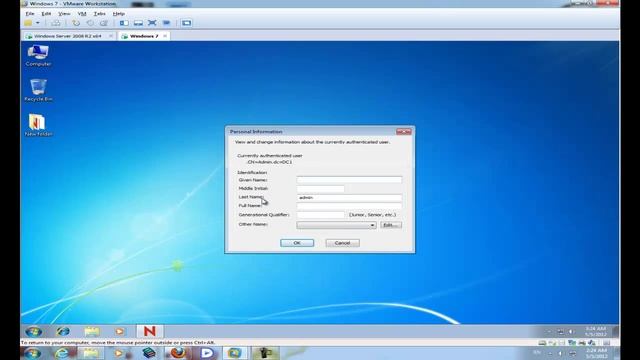Select the Recycle Bin desktop icon
The height and width of the screenshot is (360, 640).
tap(38, 90)
